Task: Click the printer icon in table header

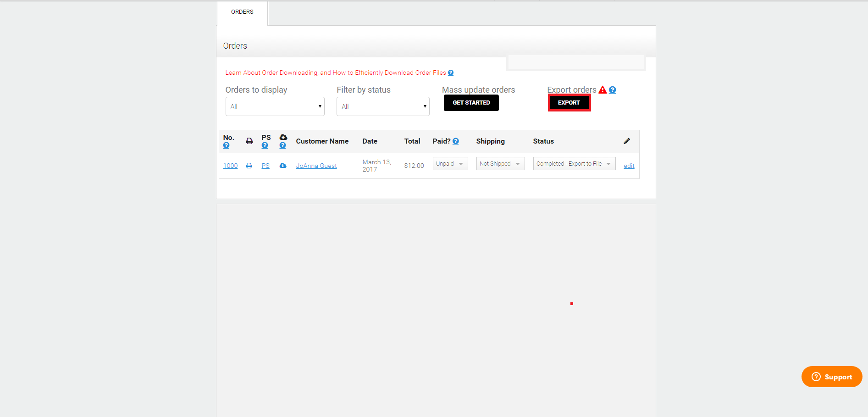Action: pos(249,141)
